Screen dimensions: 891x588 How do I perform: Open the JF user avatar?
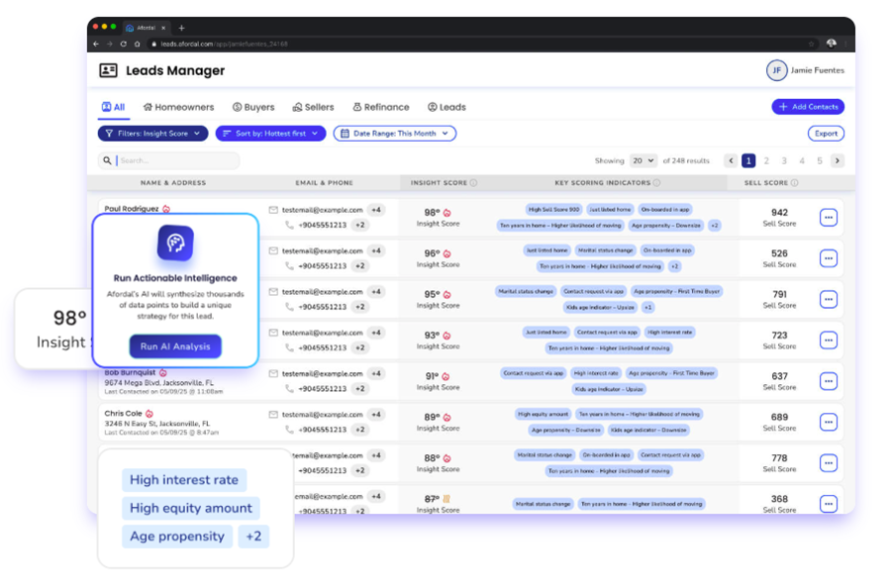[x=776, y=70]
